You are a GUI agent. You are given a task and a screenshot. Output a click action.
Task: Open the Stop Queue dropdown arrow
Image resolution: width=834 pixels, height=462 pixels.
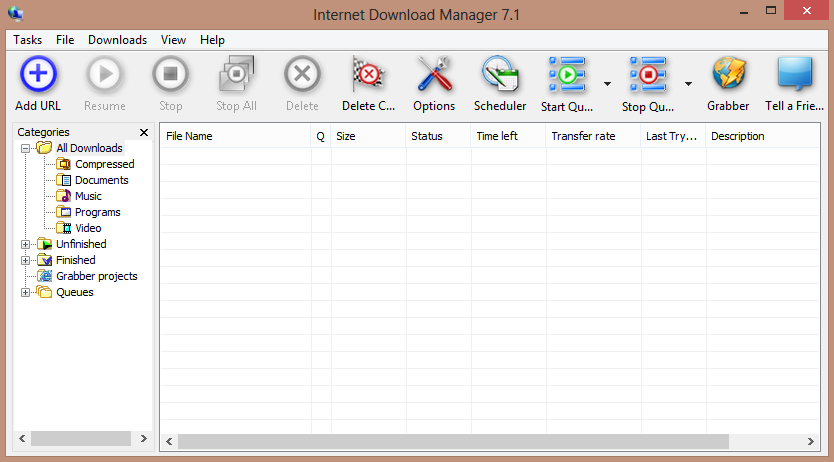point(688,83)
